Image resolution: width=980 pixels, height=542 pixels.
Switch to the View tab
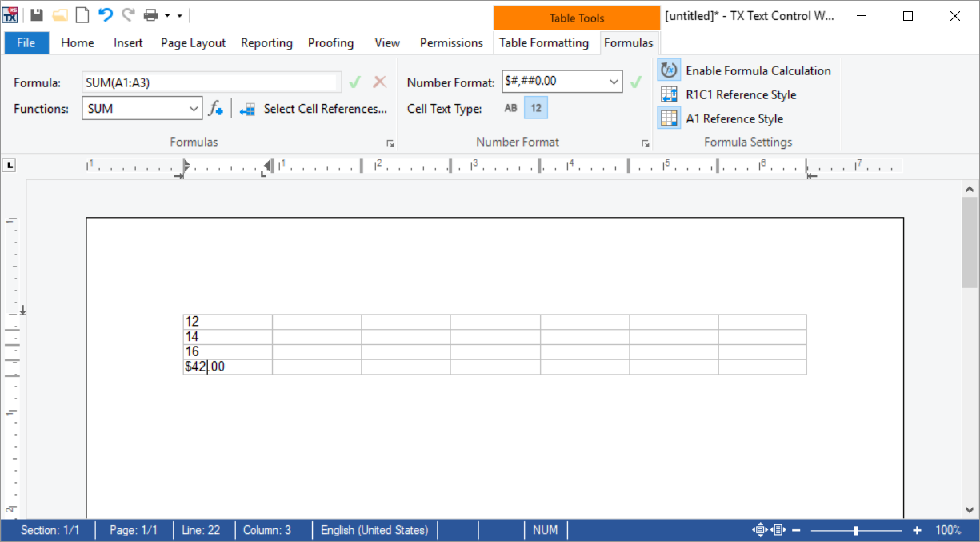[387, 43]
